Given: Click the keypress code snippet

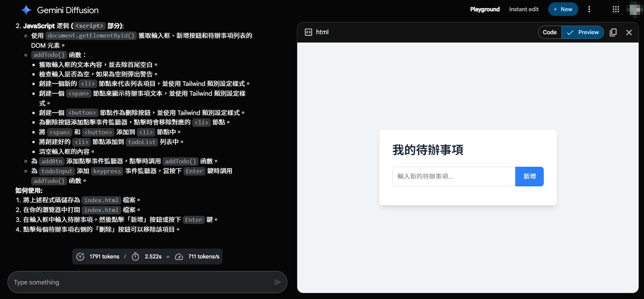Looking at the screenshot, I should pos(107,171).
